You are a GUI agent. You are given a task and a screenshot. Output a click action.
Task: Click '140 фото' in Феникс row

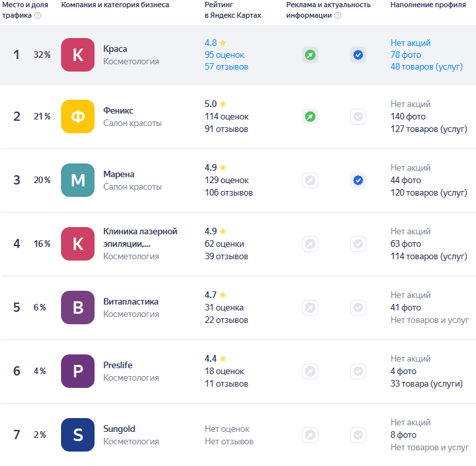408,117
